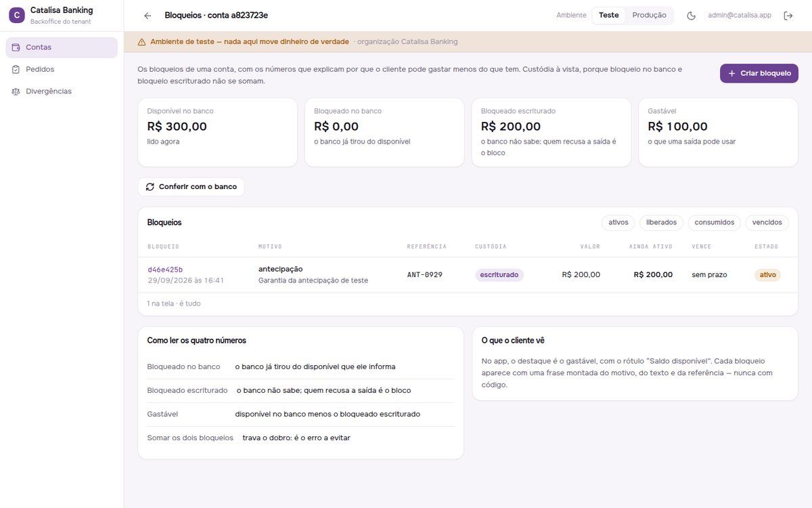Click the Criar bloqueio button

[759, 73]
